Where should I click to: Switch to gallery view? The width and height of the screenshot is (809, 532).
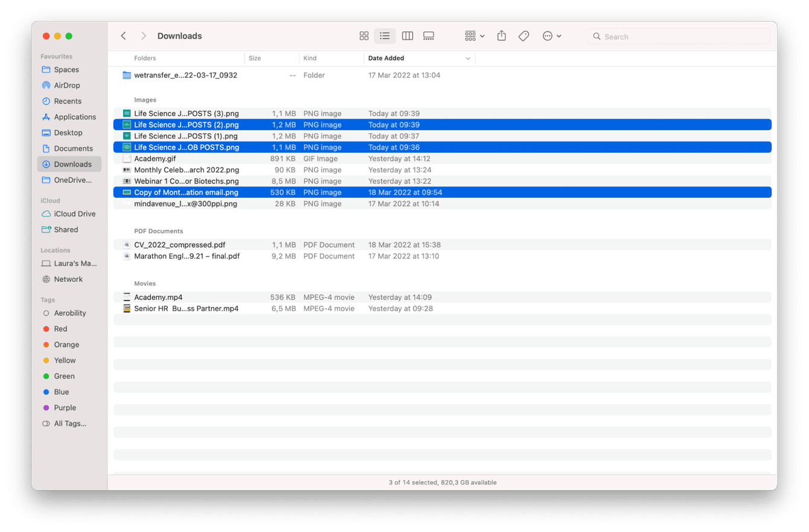tap(429, 36)
